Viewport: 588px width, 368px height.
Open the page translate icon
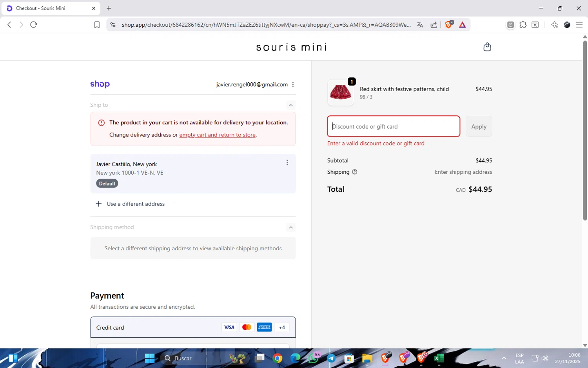[420, 25]
